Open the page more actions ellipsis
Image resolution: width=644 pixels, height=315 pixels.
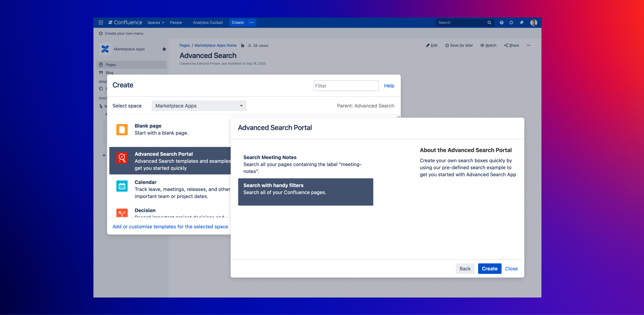tap(528, 45)
